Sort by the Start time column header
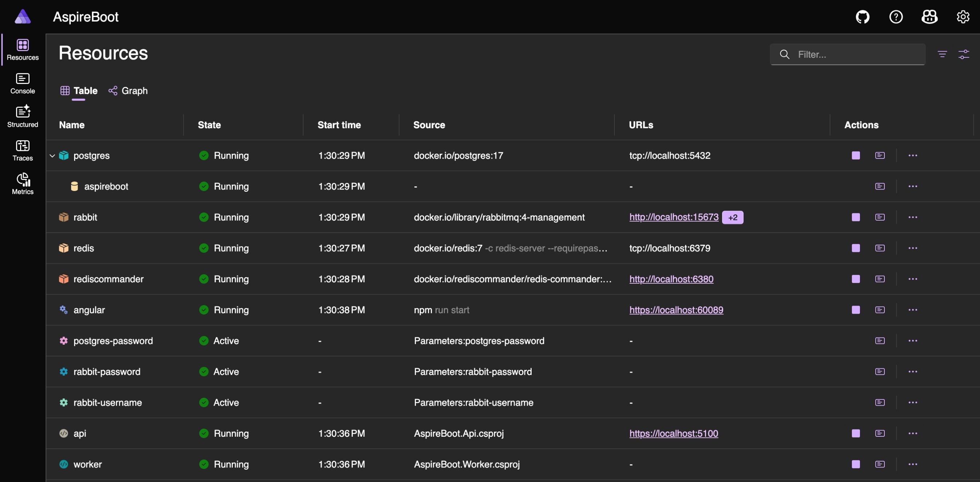The height and width of the screenshot is (482, 980). tap(339, 125)
